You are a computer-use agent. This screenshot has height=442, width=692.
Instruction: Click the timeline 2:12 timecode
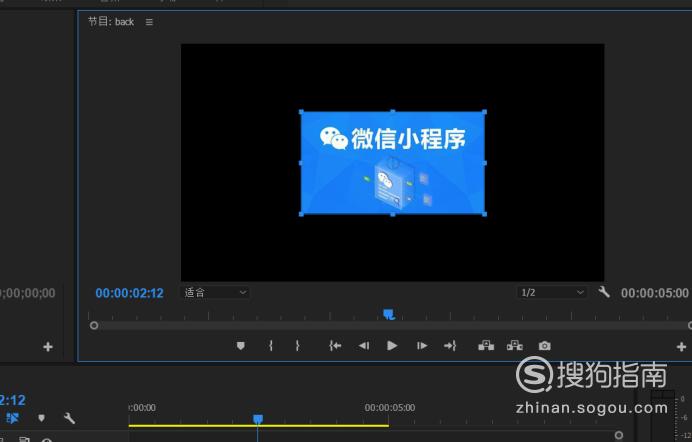coord(12,400)
